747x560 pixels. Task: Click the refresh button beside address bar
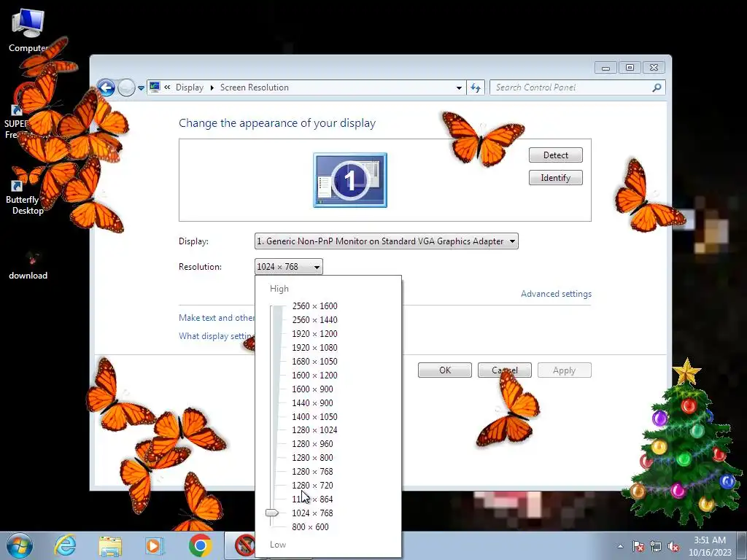pos(476,87)
